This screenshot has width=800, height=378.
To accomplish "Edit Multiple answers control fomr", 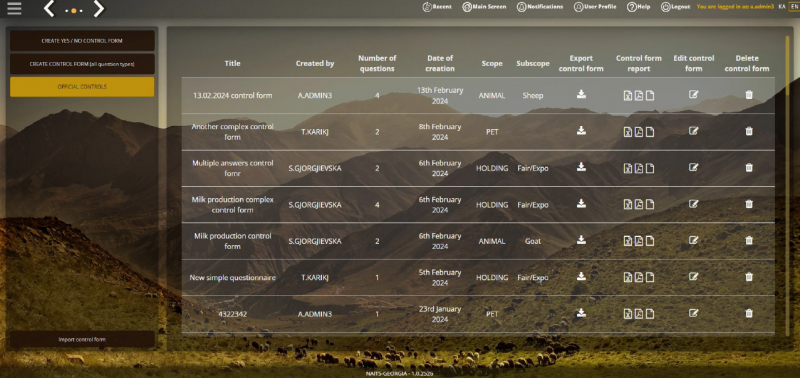I will pyautogui.click(x=693, y=167).
